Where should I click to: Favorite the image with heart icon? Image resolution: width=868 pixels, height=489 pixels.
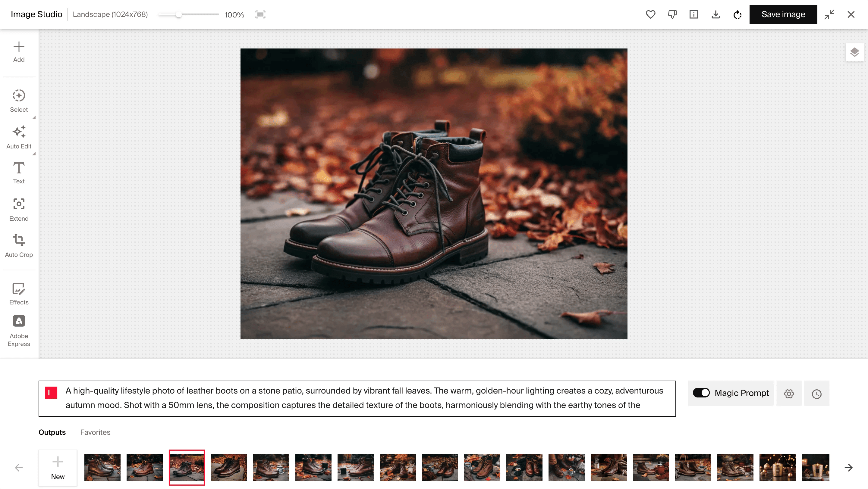coord(651,14)
